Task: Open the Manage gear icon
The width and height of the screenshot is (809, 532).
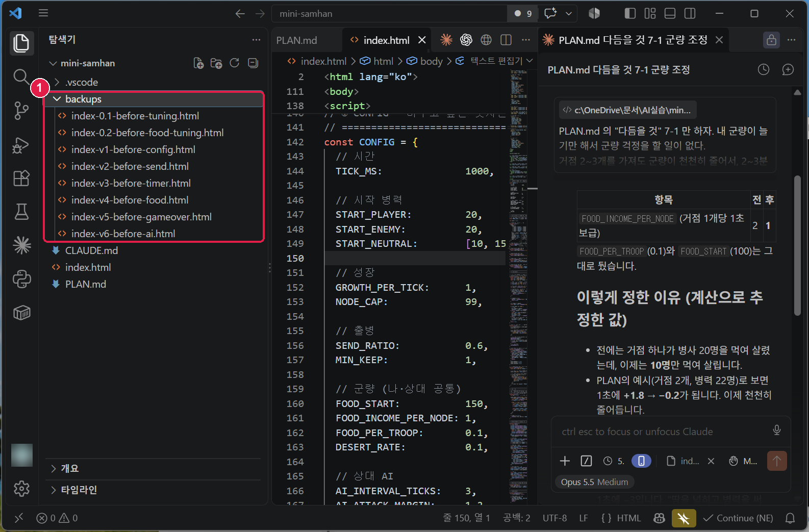Action: pos(21,489)
